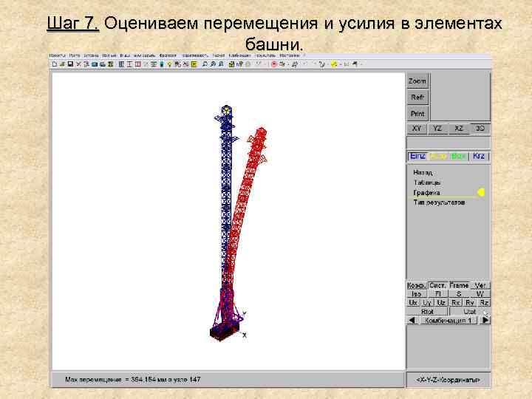
Task: Show Rz rotation component
Action: (484, 303)
